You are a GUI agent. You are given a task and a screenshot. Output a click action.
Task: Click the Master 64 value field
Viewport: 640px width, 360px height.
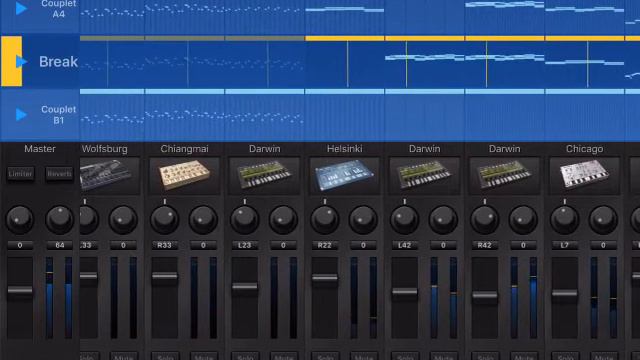60,245
